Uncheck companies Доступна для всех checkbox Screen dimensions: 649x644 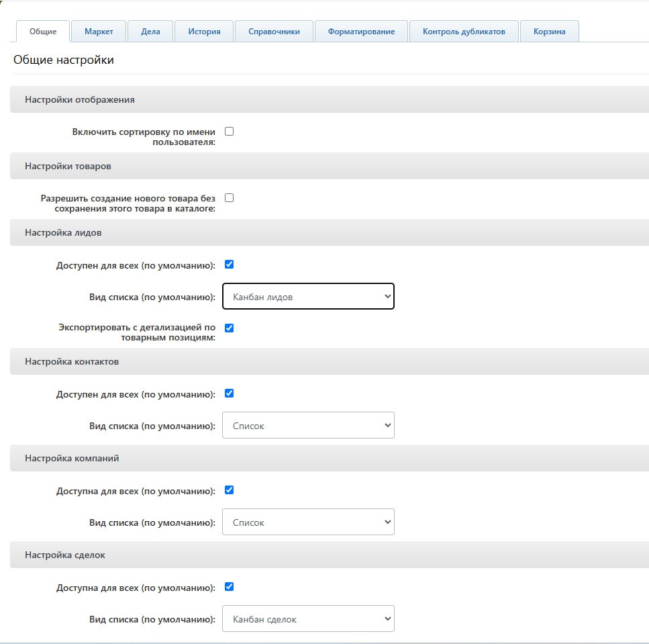pos(229,490)
